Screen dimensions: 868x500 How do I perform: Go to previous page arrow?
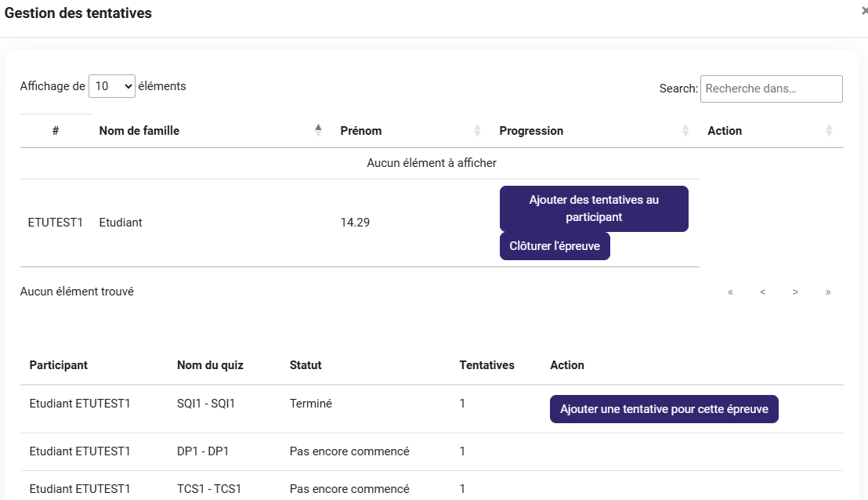pyautogui.click(x=762, y=292)
